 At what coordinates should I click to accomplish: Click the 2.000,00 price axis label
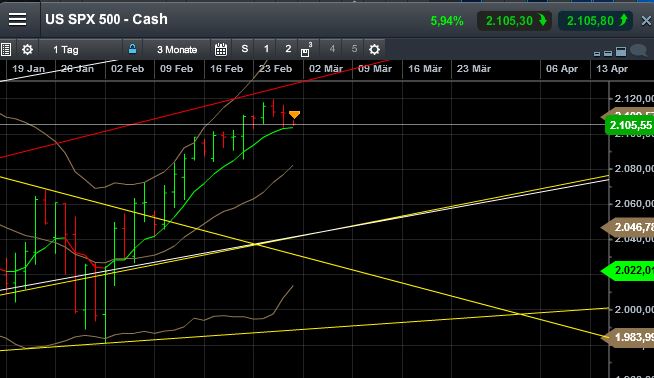(634, 309)
